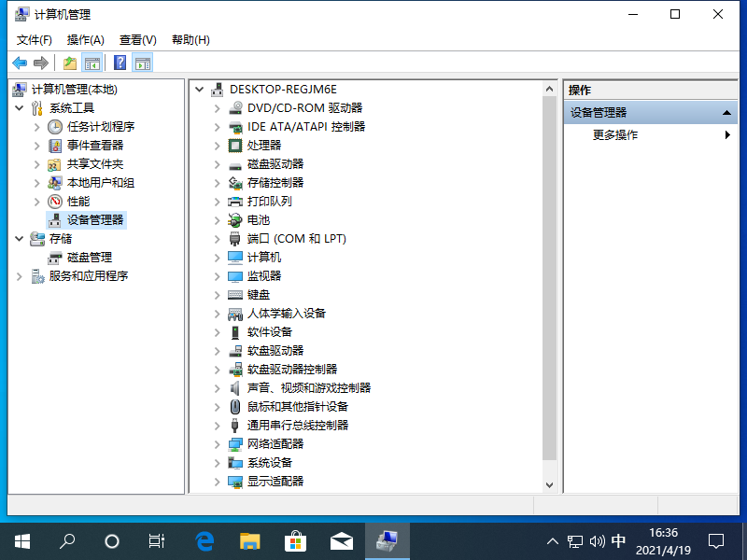This screenshot has width=747, height=560.
Task: Expand the 显示适配器 device category
Action: pos(217,482)
